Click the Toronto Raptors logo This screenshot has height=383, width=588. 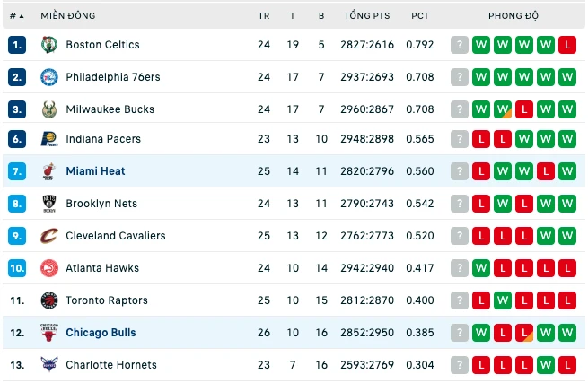[49, 300]
